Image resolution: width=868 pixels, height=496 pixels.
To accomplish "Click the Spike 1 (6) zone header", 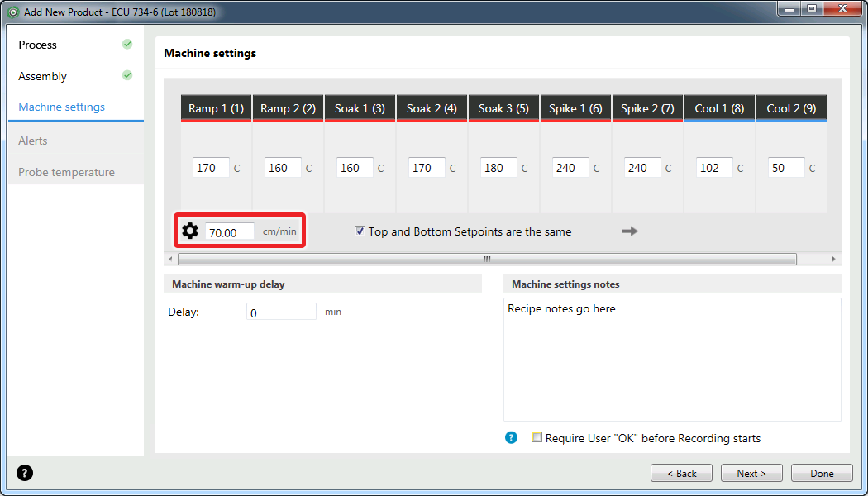I will [x=575, y=108].
